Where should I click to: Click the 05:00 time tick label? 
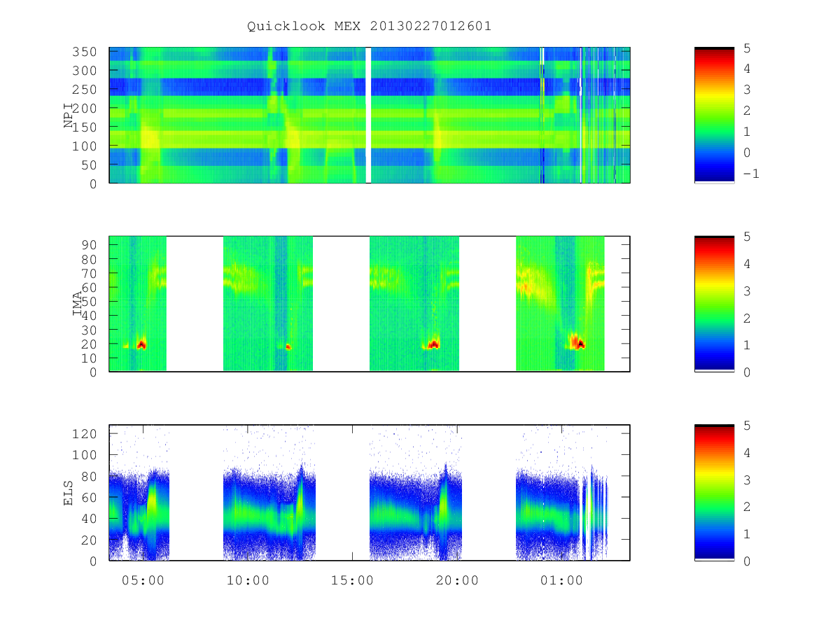(143, 580)
